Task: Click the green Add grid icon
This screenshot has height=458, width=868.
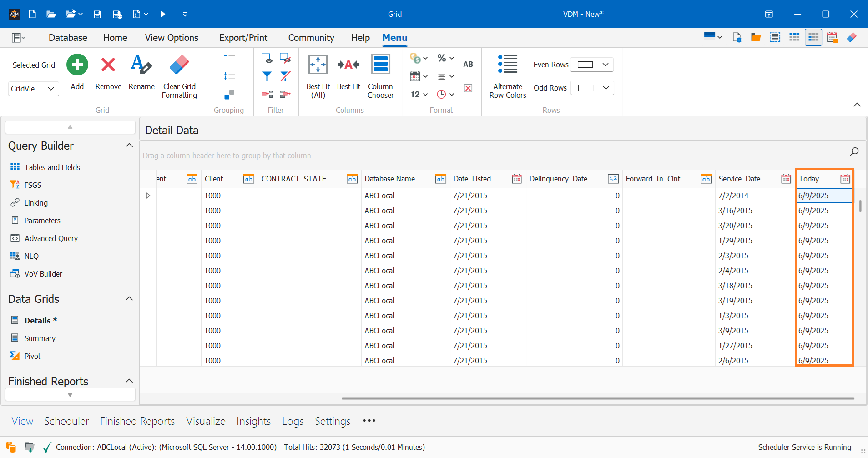Action: [x=77, y=65]
